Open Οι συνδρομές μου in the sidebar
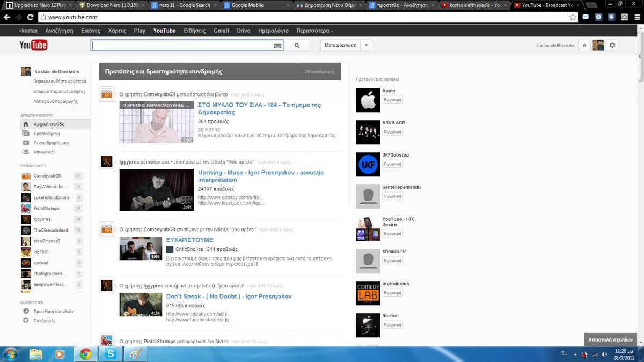Screen dimensions: 644x362 pyautogui.click(x=51, y=143)
